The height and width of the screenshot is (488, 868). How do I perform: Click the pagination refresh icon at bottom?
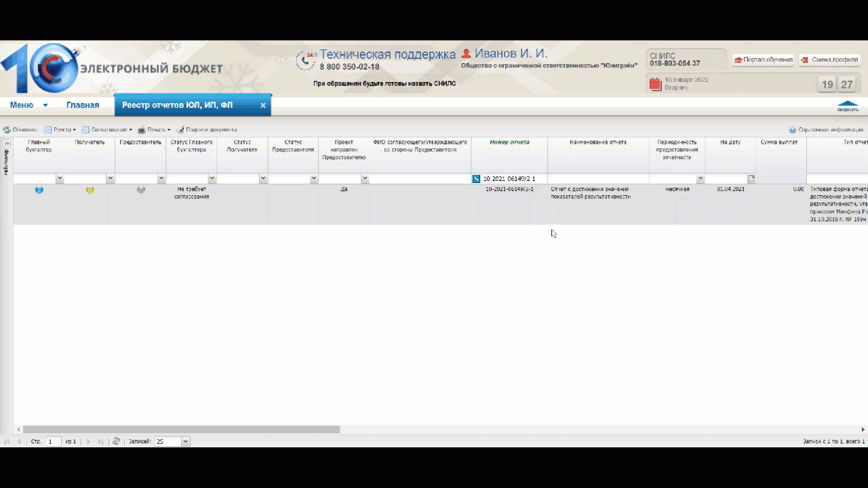pyautogui.click(x=116, y=441)
